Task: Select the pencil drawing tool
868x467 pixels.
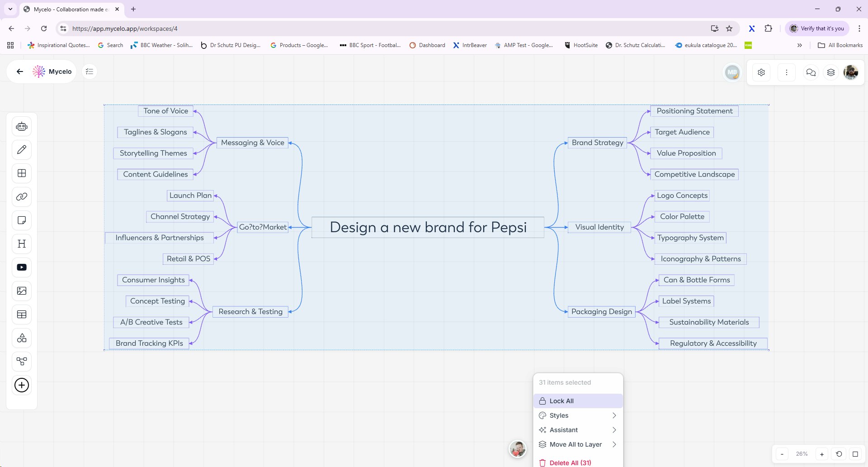Action: coord(21,149)
